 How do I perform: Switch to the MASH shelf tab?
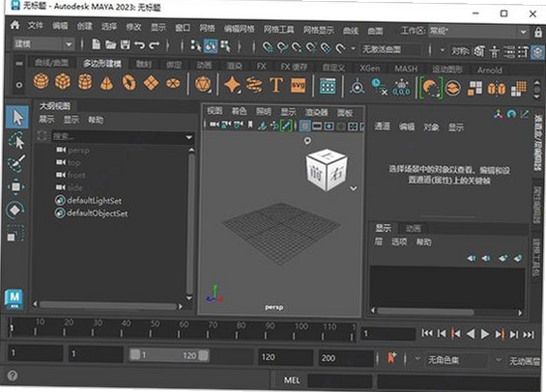pos(406,69)
